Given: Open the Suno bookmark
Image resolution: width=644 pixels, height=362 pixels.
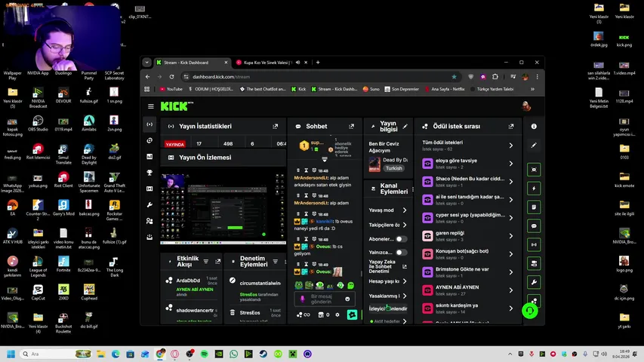Looking at the screenshot, I should coord(371,89).
